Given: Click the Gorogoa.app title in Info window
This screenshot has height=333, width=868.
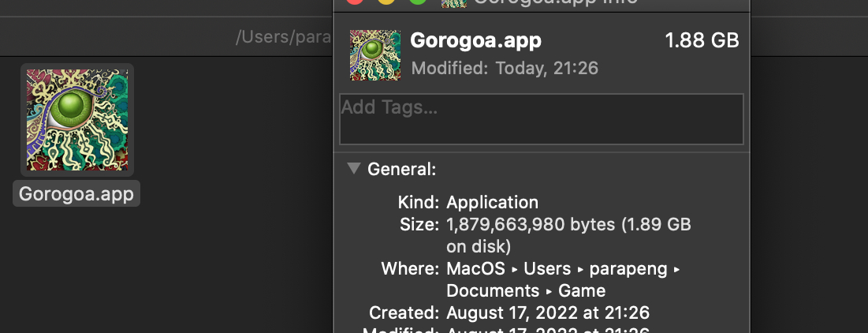Looking at the screenshot, I should pyautogui.click(x=476, y=40).
